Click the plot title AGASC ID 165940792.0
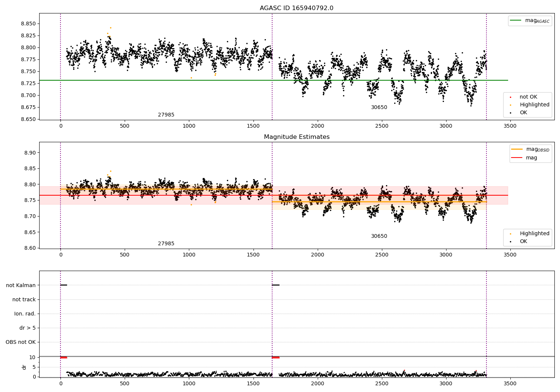The image size is (560, 392). click(296, 8)
